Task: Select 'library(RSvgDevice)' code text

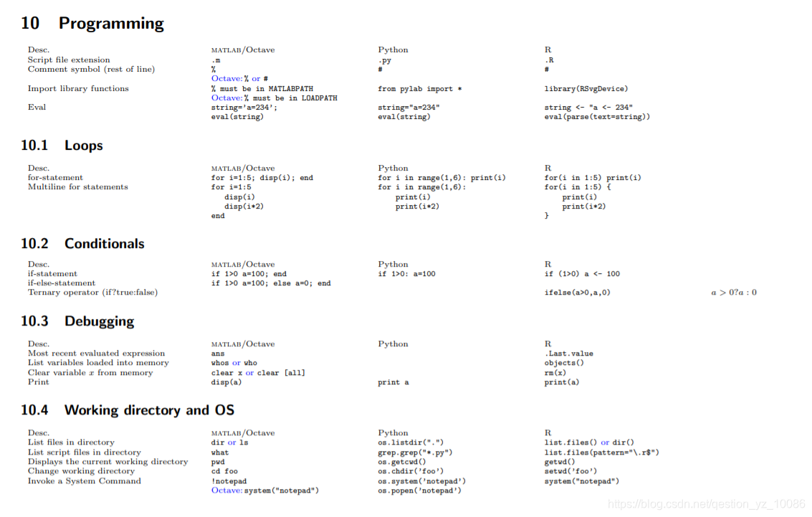Action: [x=586, y=89]
